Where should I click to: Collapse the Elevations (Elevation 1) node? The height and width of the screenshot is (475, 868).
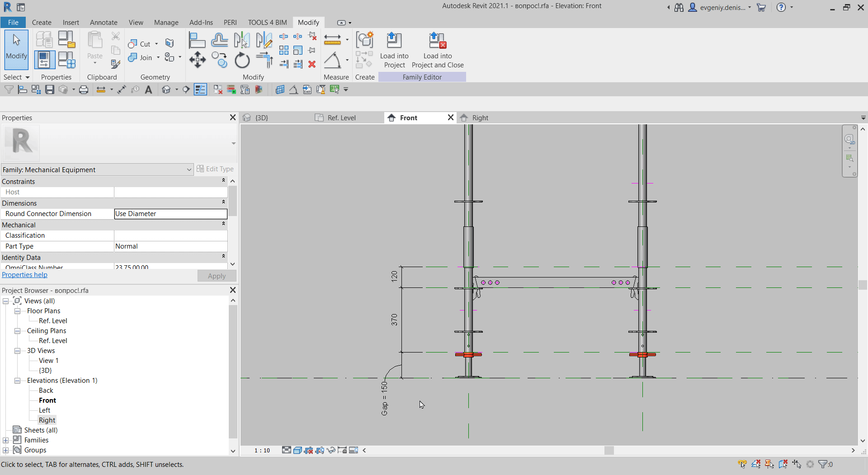pyautogui.click(x=17, y=381)
